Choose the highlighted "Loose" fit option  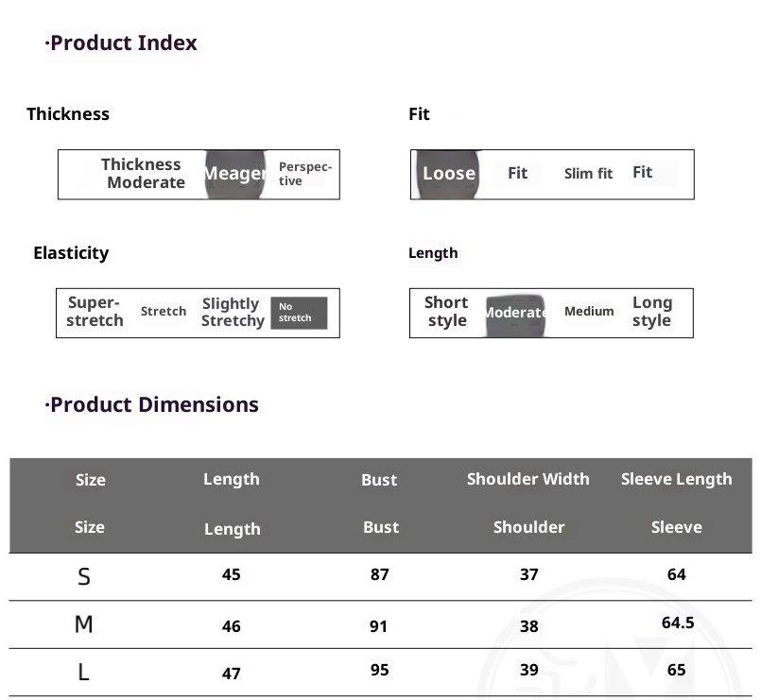point(448,174)
